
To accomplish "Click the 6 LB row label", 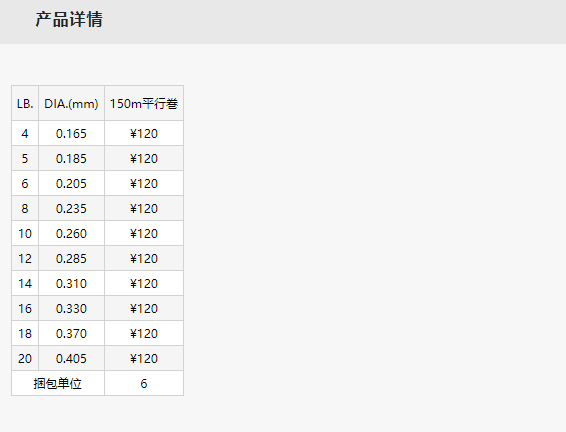I will [25, 183].
